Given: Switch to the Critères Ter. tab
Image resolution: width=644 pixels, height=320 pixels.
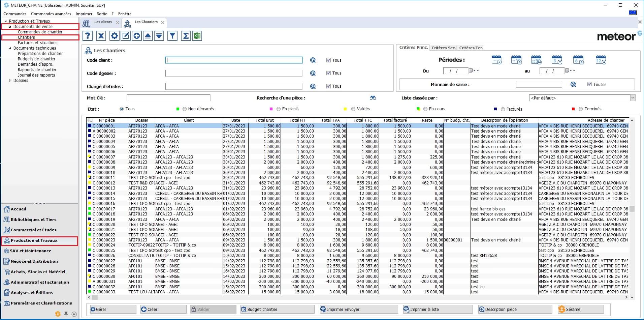Looking at the screenshot, I should pyautogui.click(x=471, y=48).
